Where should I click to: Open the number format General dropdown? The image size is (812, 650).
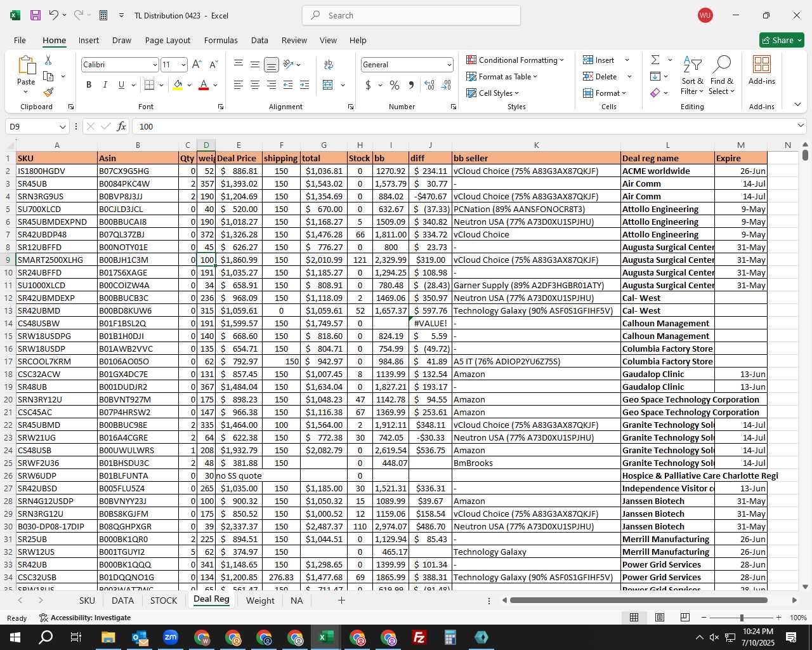[x=449, y=65]
